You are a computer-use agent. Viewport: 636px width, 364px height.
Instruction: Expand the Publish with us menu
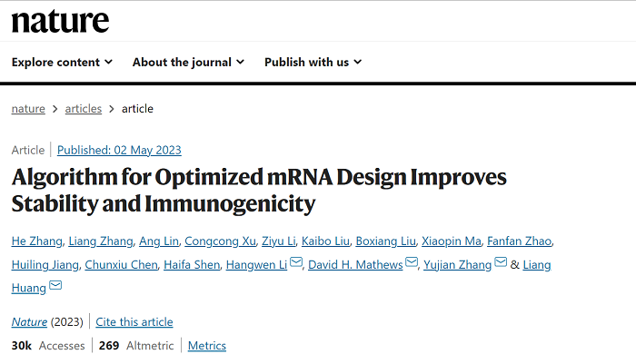pos(313,62)
